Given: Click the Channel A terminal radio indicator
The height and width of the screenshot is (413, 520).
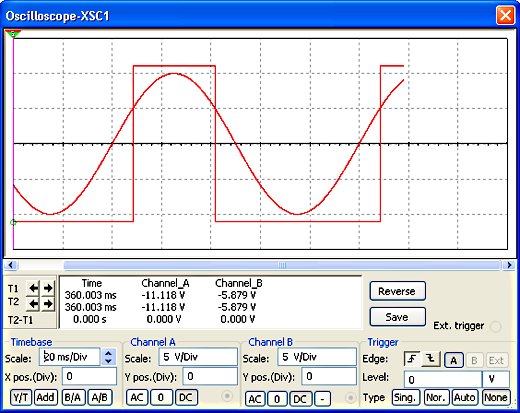Looking at the screenshot, I should 228,396.
